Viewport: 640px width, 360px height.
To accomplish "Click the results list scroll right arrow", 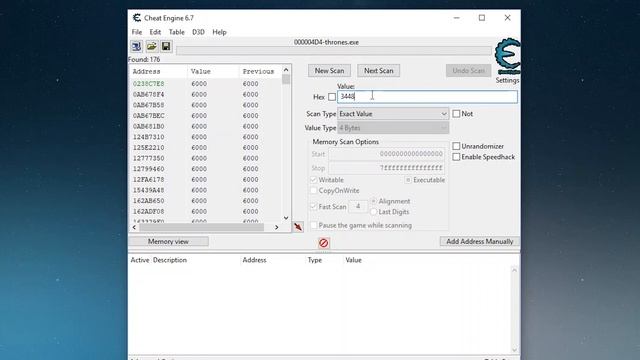I will coord(276,227).
